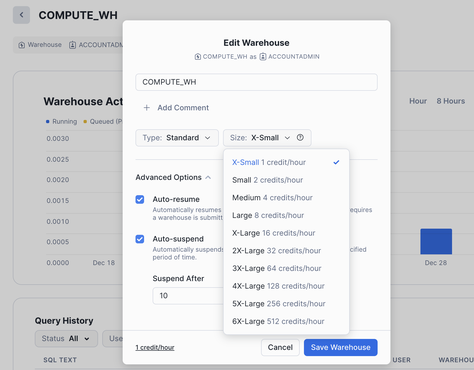Select X-Large 16 credits/hour option
474x370 pixels.
point(286,233)
